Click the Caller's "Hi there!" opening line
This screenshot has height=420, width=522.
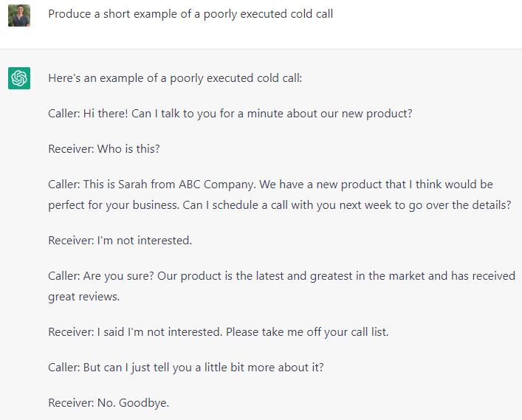tap(230, 114)
